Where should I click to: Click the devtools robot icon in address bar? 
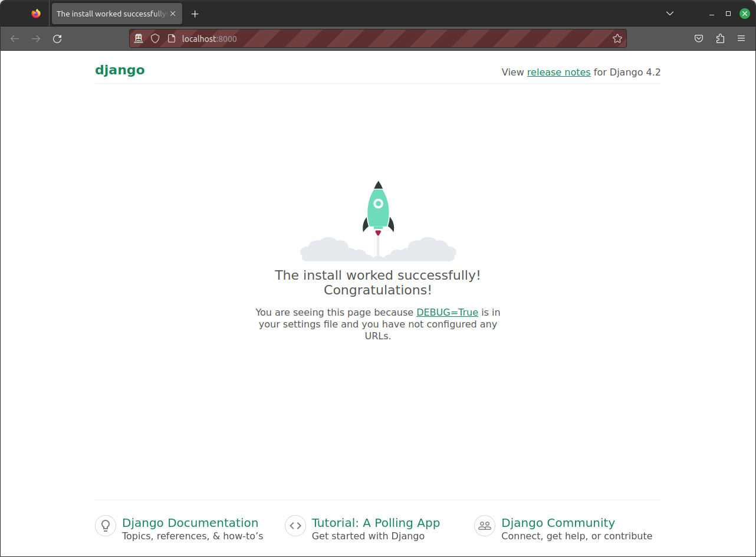(x=139, y=39)
